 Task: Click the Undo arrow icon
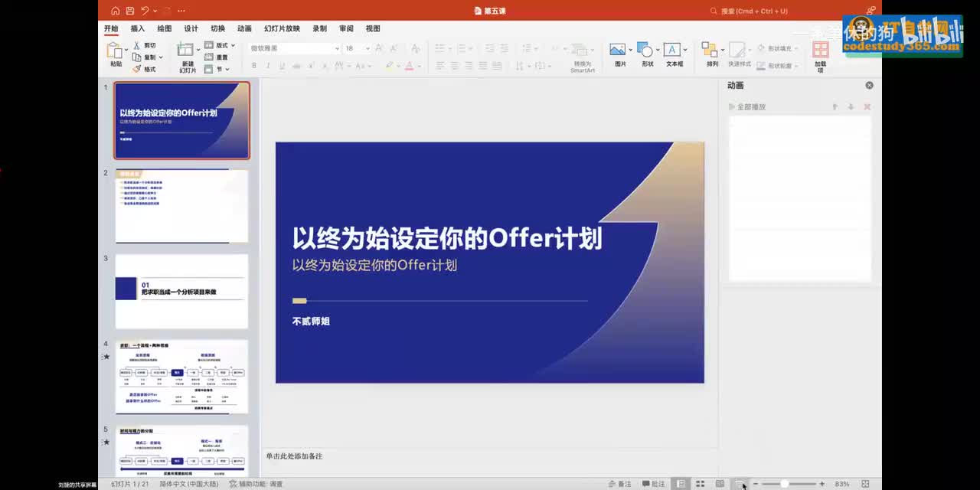click(x=145, y=11)
